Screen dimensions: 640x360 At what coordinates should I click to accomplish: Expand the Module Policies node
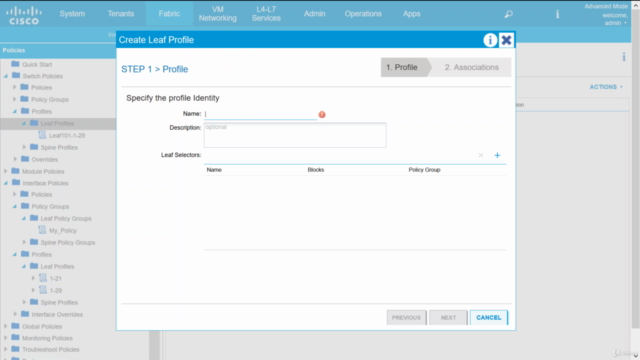[x=6, y=171]
